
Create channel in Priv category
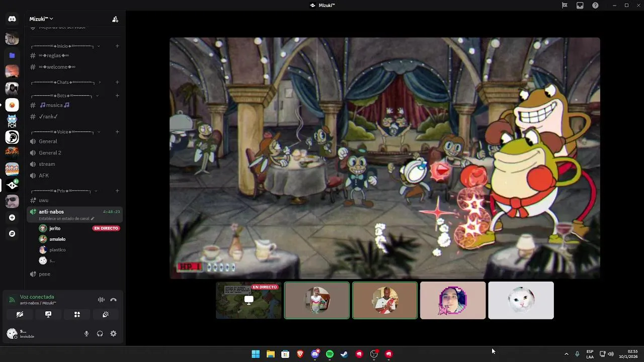pyautogui.click(x=117, y=191)
